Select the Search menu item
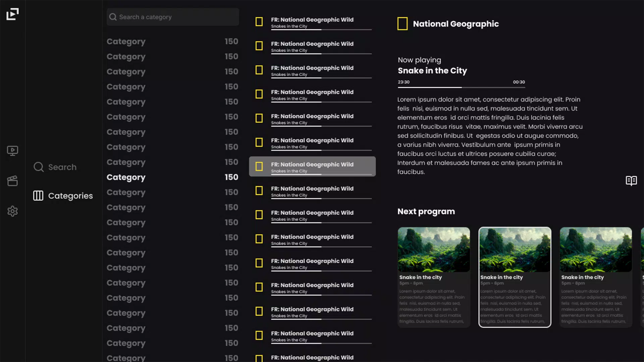Image resolution: width=644 pixels, height=362 pixels. coord(55,167)
